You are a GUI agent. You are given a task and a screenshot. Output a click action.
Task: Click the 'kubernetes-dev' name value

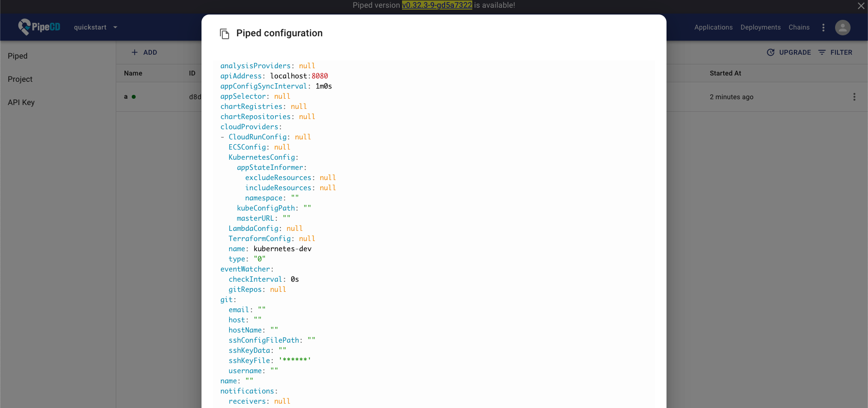point(282,249)
